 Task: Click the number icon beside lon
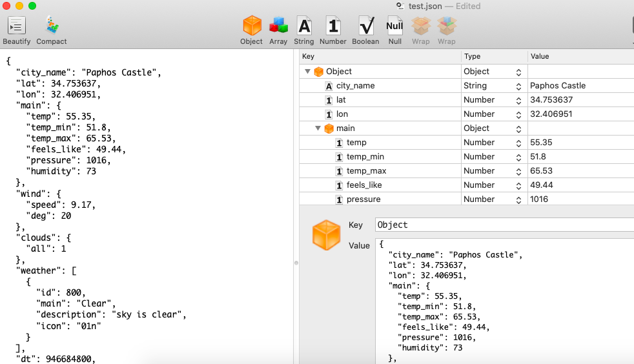pyautogui.click(x=329, y=114)
